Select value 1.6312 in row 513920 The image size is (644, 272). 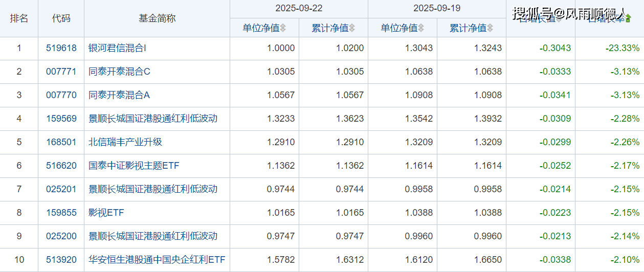pos(350,260)
